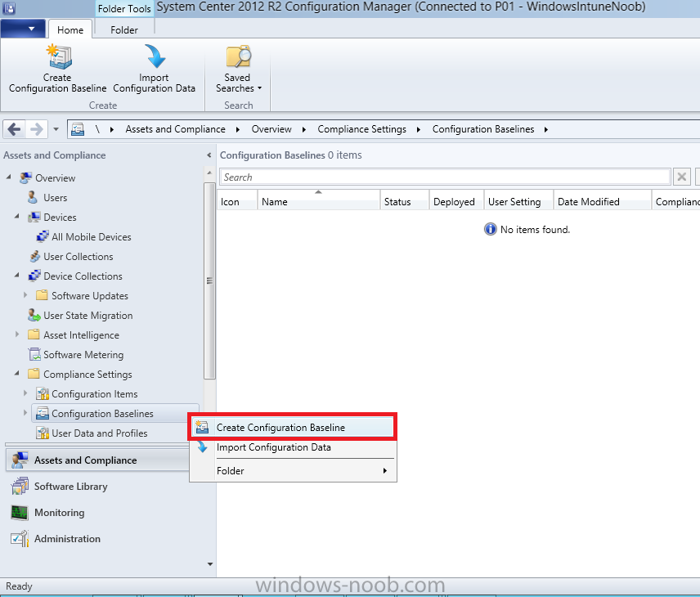Image resolution: width=700 pixels, height=597 pixels.
Task: Click Monitoring workspace icon
Action: (20, 513)
